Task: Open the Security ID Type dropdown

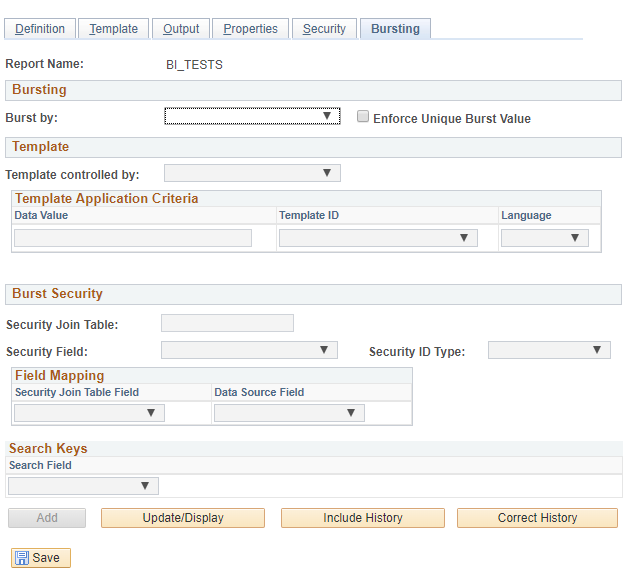Action: pos(549,350)
